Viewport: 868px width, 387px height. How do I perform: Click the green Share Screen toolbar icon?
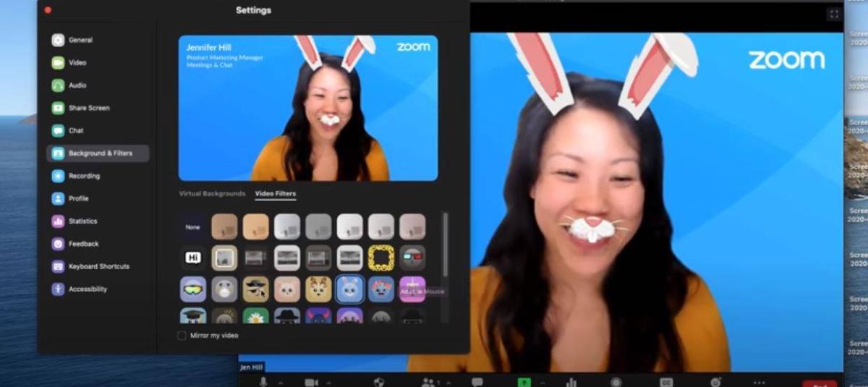pos(524,382)
